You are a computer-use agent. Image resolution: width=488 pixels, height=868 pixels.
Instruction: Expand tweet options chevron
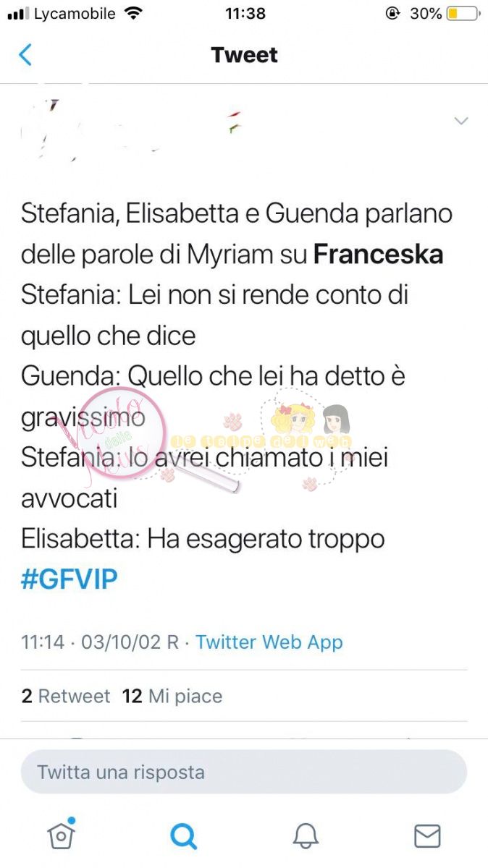click(461, 121)
